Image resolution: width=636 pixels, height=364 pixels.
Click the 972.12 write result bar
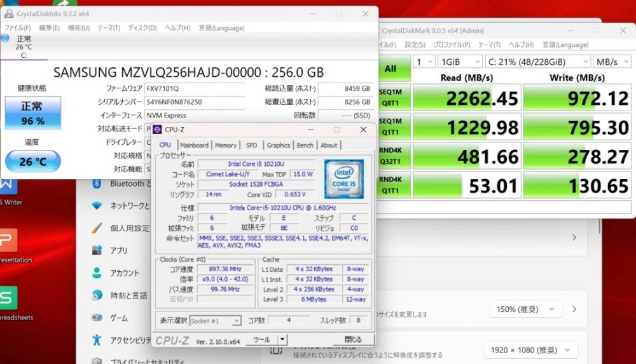click(577, 98)
